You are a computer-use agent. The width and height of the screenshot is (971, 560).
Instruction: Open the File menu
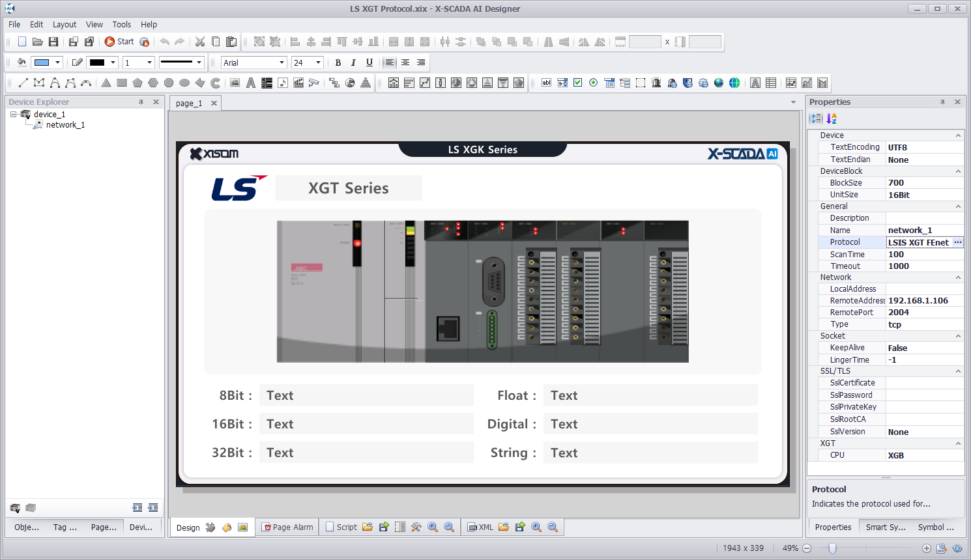(x=14, y=24)
